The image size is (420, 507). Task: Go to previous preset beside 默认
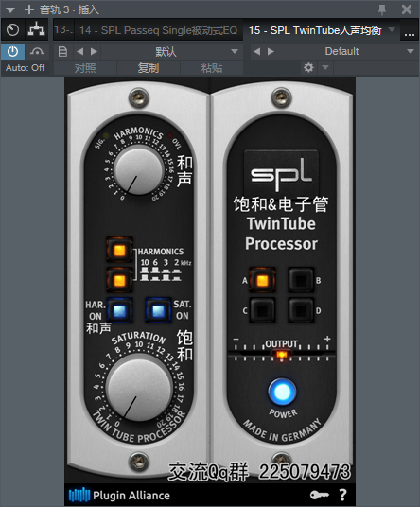pos(79,51)
